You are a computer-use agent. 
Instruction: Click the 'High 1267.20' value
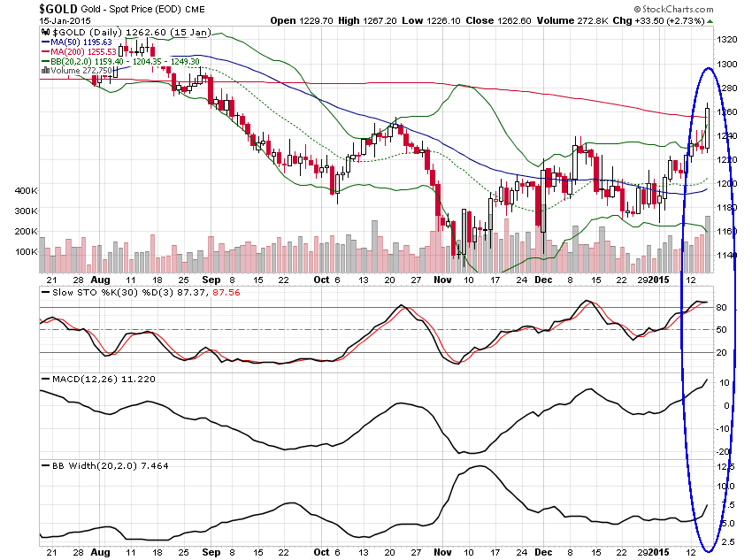[367, 20]
